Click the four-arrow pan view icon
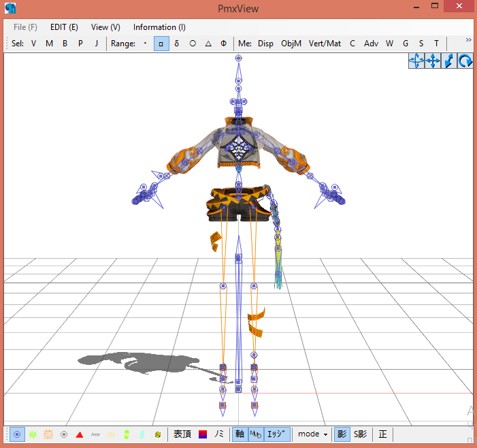Screen dimensions: 477x448 coord(433,61)
